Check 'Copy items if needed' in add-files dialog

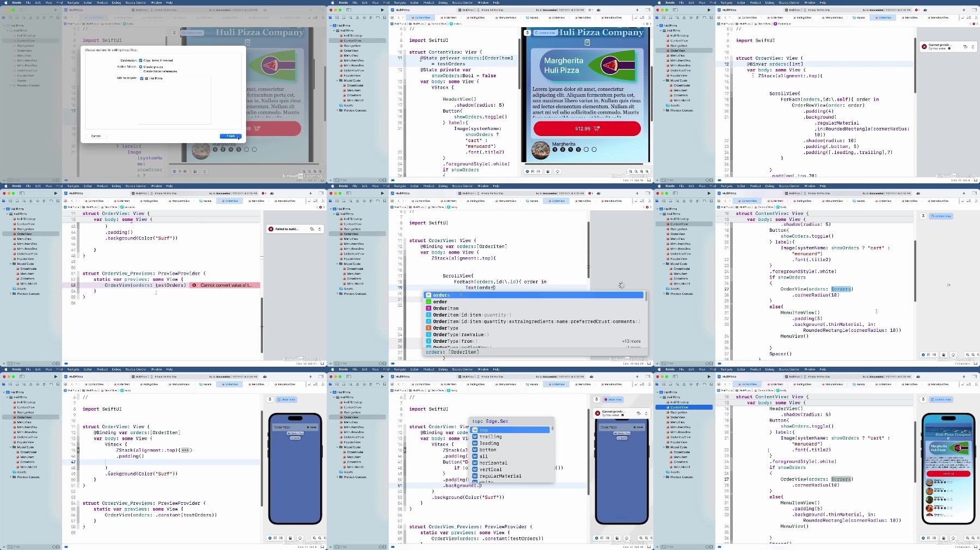click(141, 60)
